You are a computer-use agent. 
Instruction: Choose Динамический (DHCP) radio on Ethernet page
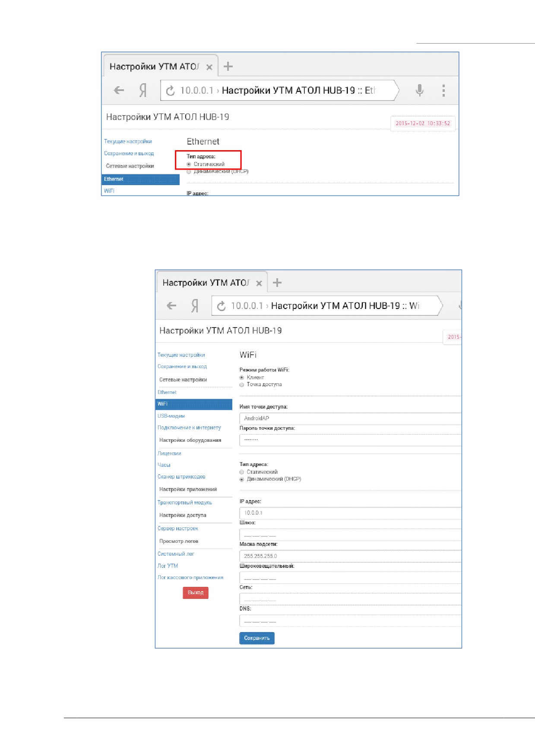point(189,172)
